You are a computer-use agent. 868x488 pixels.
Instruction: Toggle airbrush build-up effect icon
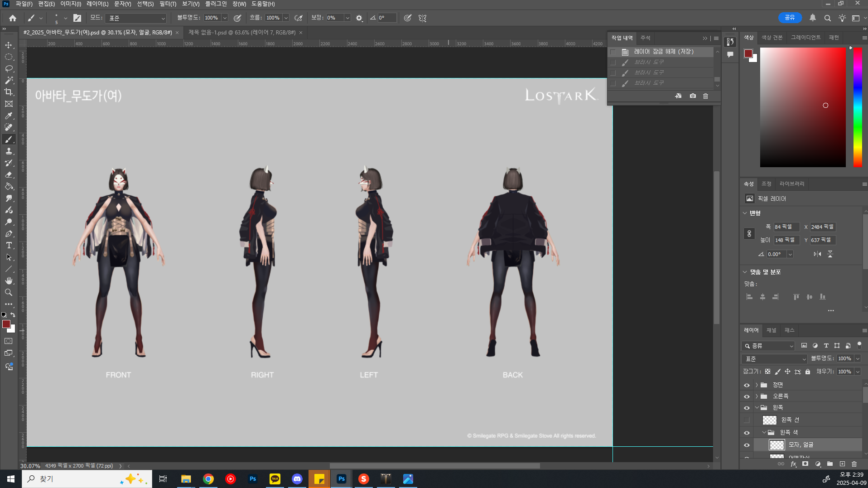[x=299, y=18]
